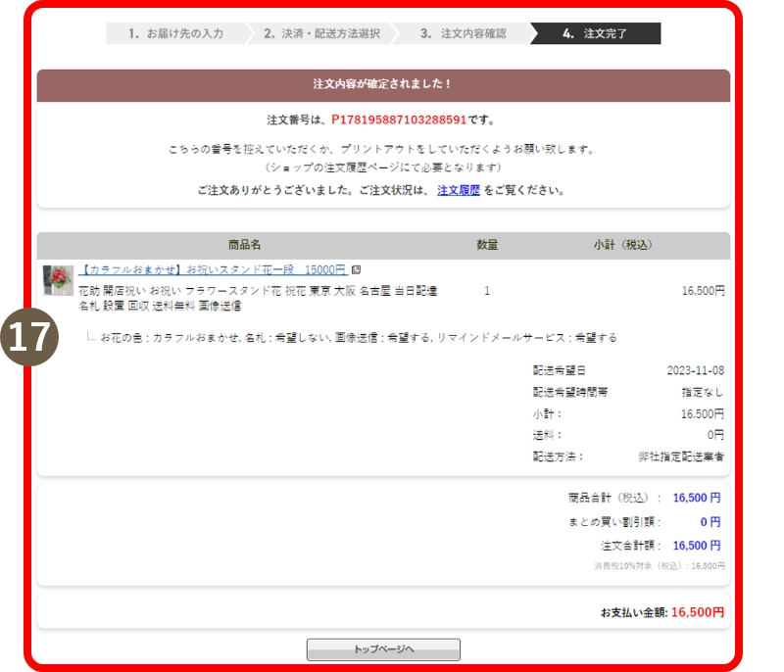Click the new-window icon beside the product name

tap(356, 270)
